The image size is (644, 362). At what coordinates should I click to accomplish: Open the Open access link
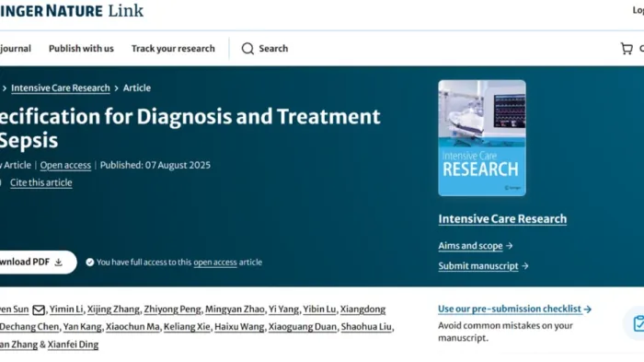pyautogui.click(x=65, y=166)
